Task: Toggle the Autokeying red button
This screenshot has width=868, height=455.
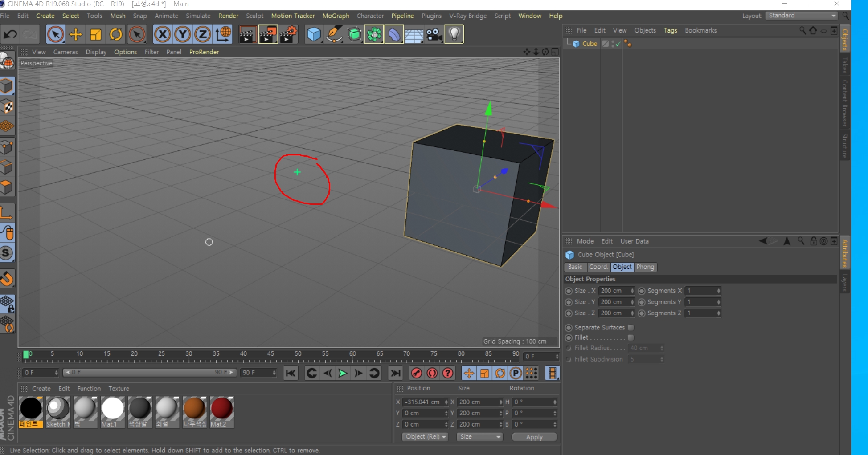Action: 432,373
